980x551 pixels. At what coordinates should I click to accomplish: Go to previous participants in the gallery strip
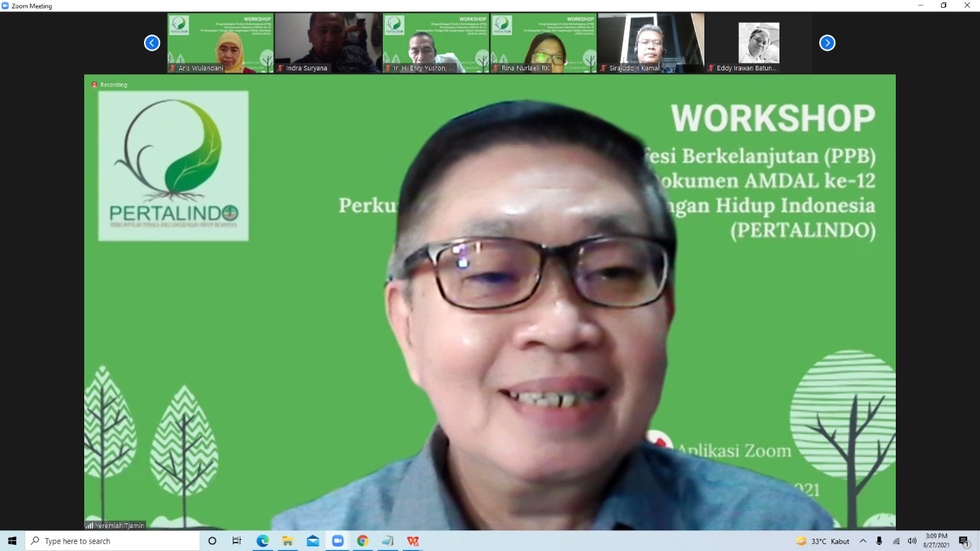click(152, 43)
